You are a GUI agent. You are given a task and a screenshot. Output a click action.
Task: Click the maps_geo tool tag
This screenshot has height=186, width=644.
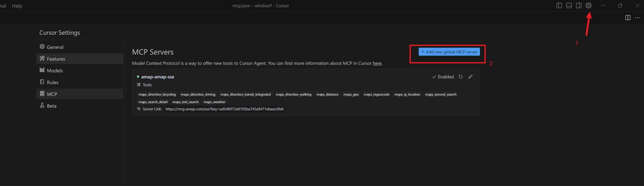point(351,94)
